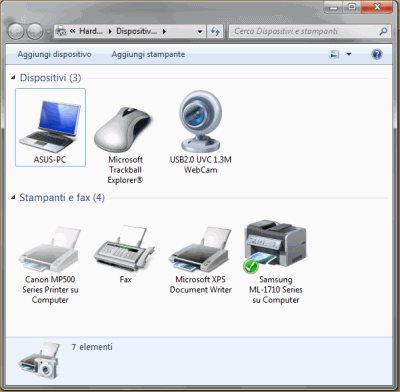
Task: Open the view options dropdown arrow
Action: click(x=349, y=54)
